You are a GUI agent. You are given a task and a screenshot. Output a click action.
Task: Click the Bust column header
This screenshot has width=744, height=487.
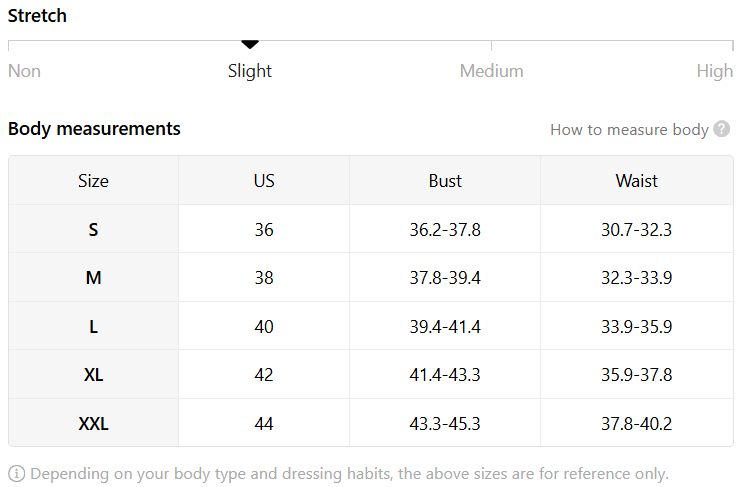(445, 181)
